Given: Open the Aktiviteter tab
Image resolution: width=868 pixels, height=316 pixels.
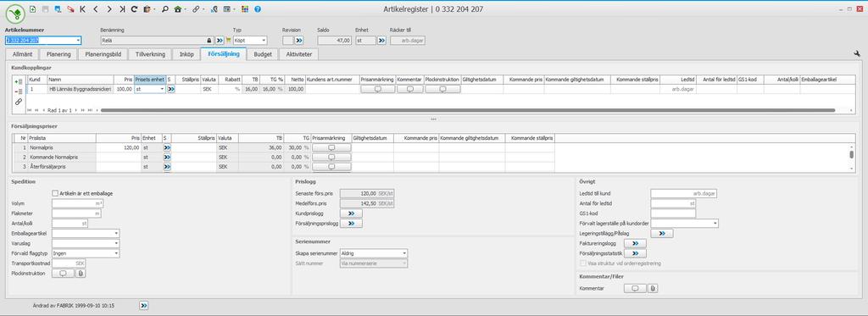Looking at the screenshot, I should point(299,54).
